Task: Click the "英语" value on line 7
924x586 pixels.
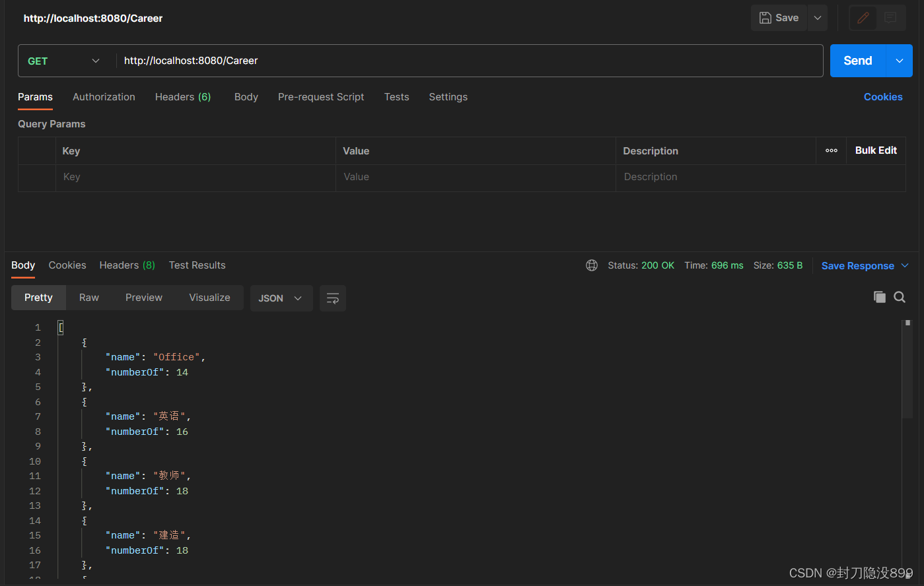Action: (x=169, y=416)
